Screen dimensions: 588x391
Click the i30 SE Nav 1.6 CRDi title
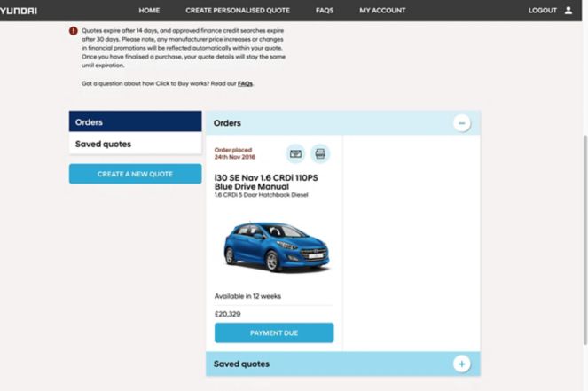point(266,182)
